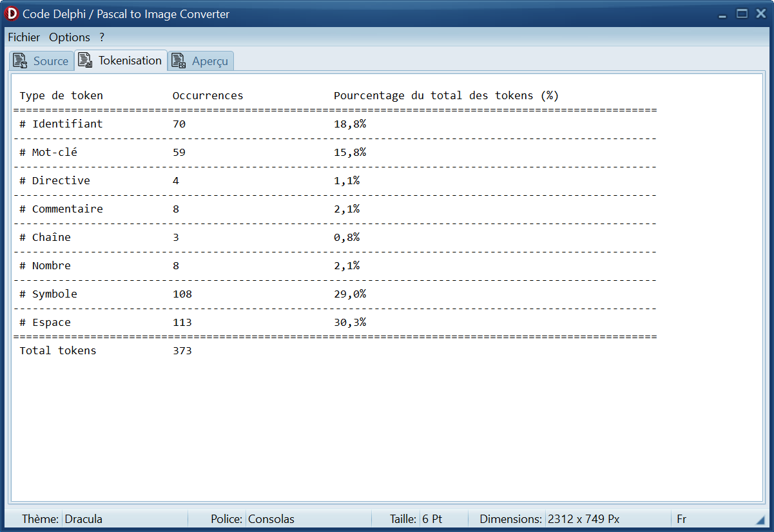Maximize the converter window

click(742, 14)
